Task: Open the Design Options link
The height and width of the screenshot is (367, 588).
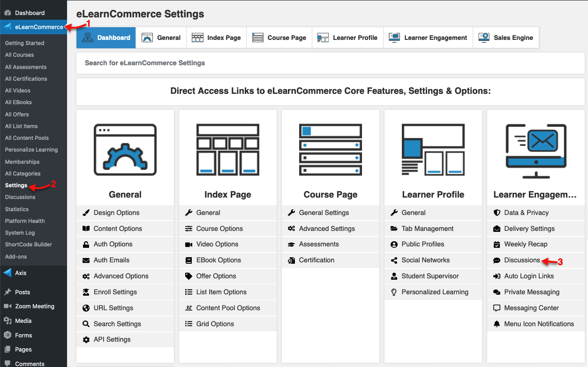Action: [117, 213]
